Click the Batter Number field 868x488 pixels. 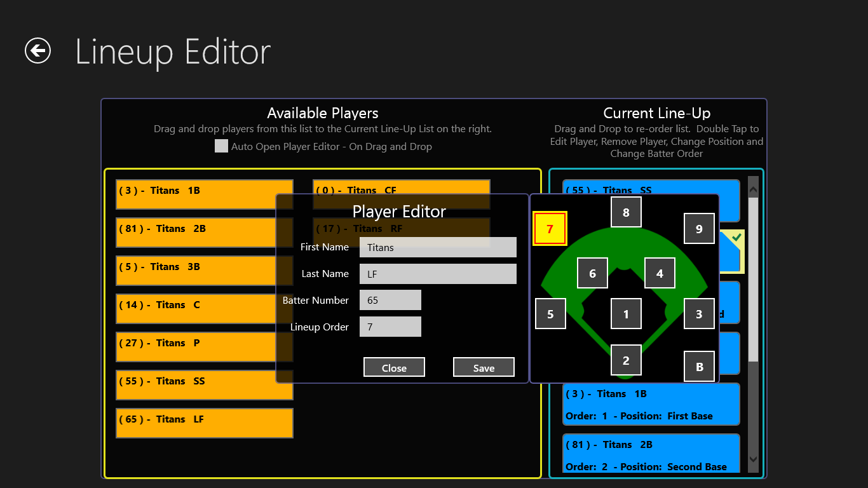click(x=390, y=300)
